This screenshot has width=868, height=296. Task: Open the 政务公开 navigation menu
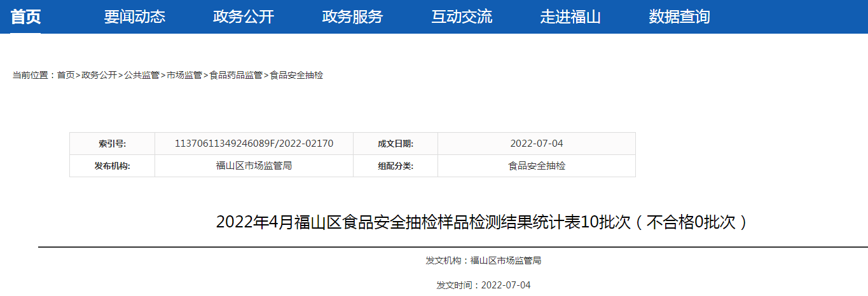pyautogui.click(x=244, y=17)
